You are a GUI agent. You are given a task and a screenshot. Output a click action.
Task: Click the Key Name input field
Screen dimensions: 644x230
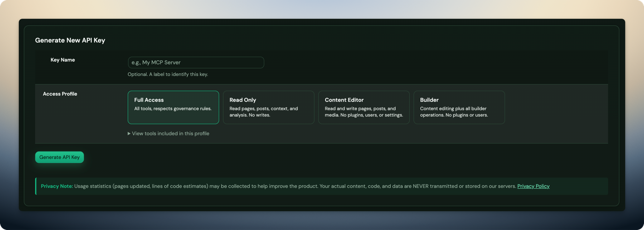(x=196, y=63)
